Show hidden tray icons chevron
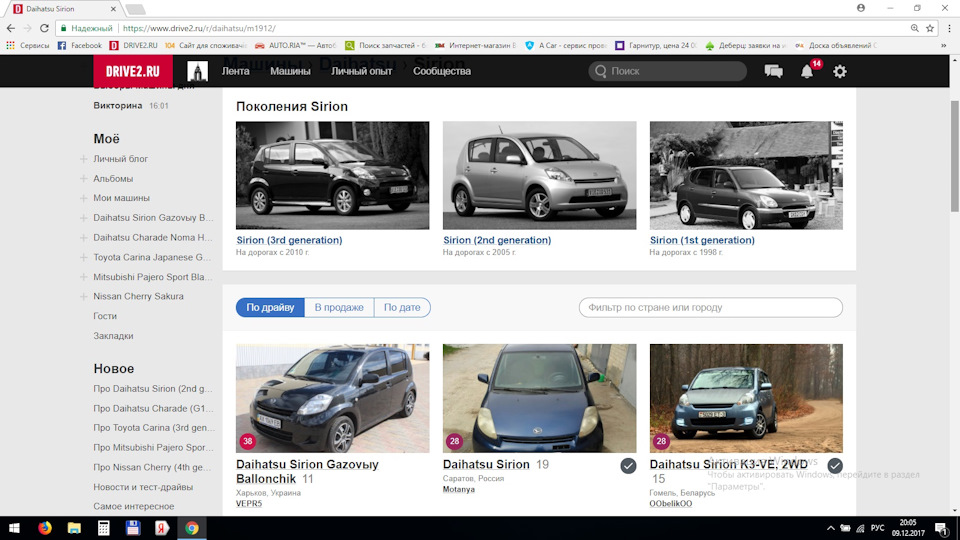Image resolution: width=960 pixels, height=540 pixels. [830, 528]
